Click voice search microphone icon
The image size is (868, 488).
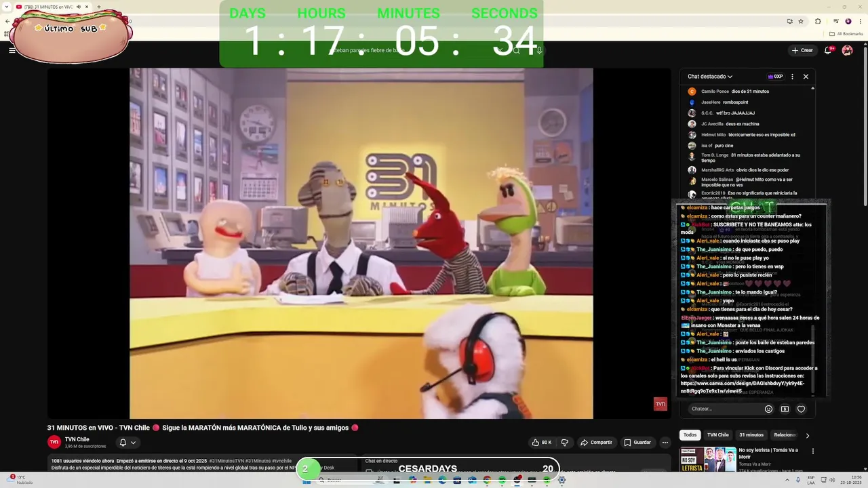click(539, 50)
